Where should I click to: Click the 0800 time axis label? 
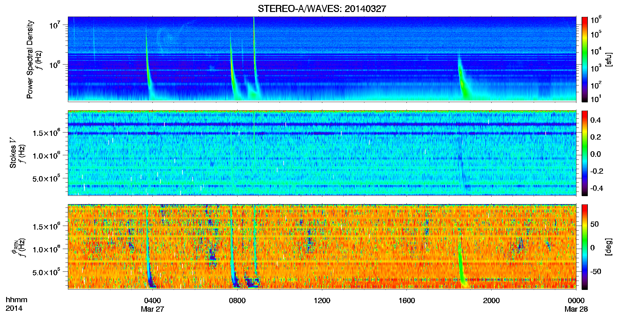pyautogui.click(x=237, y=300)
